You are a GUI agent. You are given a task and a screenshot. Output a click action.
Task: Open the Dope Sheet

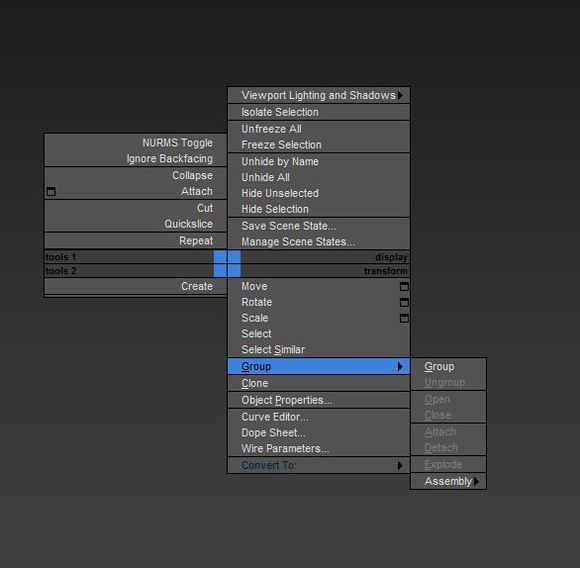(319, 433)
